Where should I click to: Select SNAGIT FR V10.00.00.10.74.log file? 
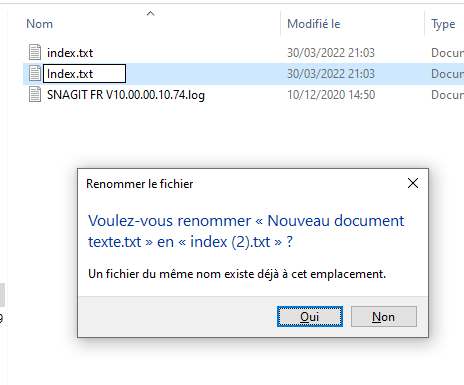pos(126,95)
